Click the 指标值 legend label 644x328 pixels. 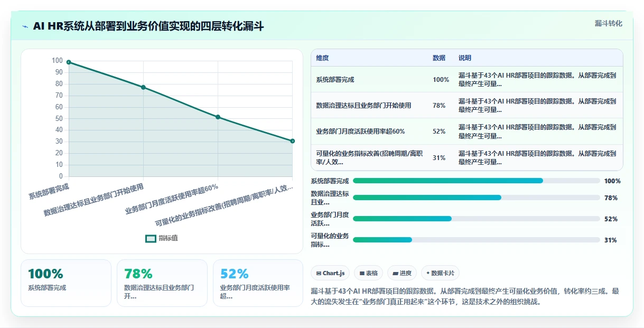[x=169, y=238]
